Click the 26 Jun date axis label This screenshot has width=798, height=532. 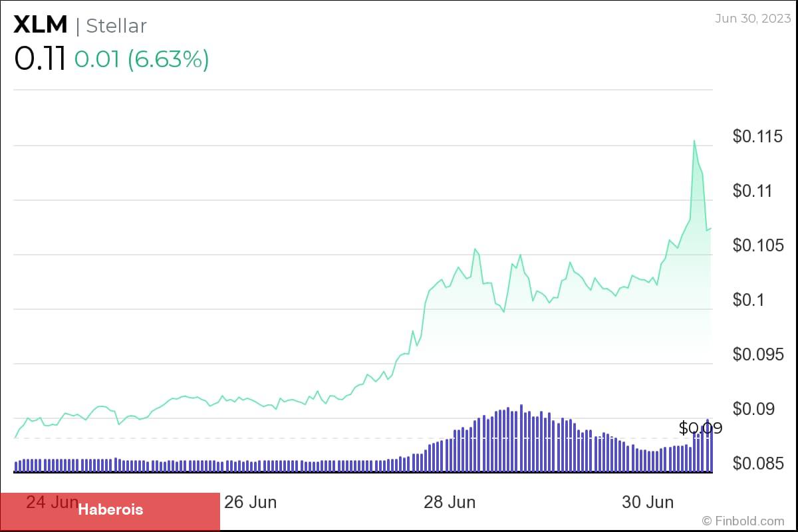pos(251,502)
